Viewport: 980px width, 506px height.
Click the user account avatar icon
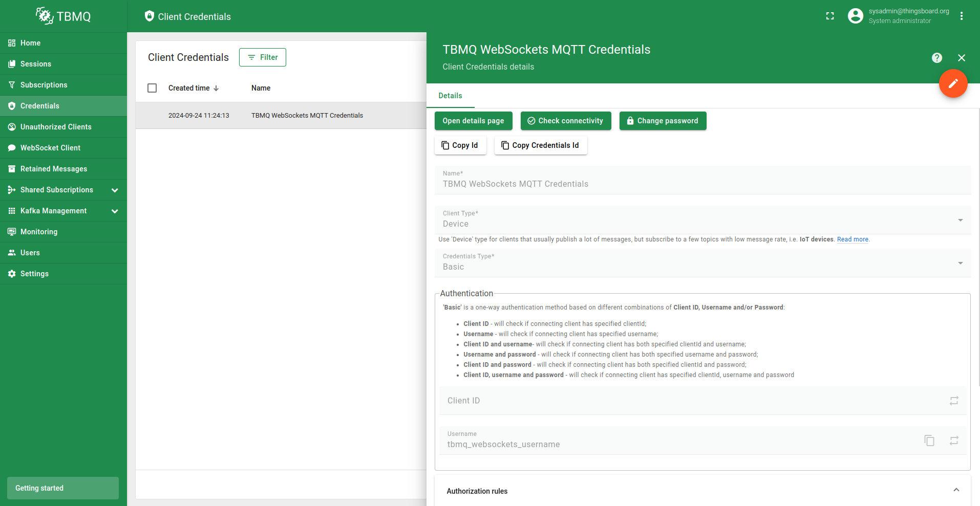855,16
